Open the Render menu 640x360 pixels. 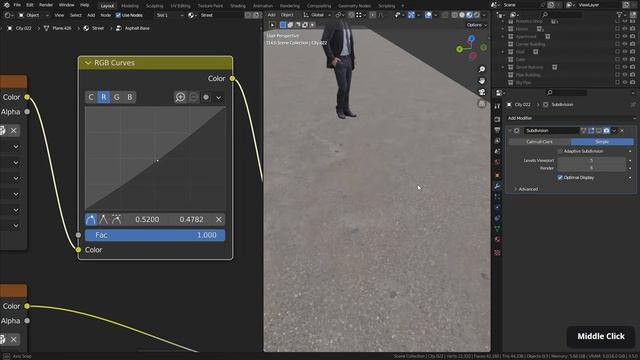click(46, 5)
